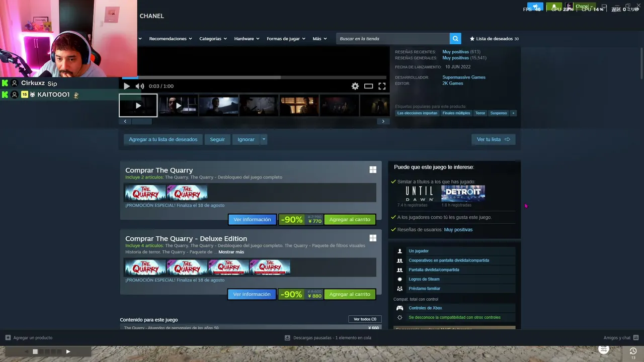Select the second trailer thumbnail

178,106
